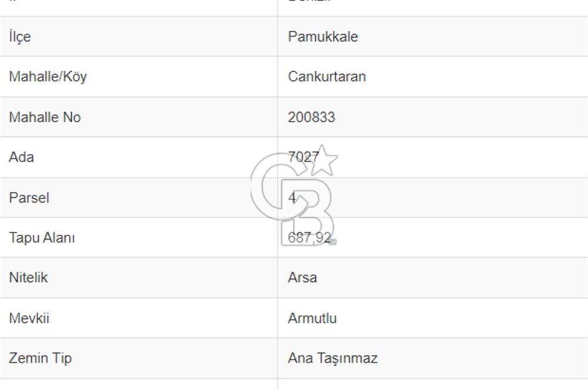Click the Zemin Tip label
This screenshot has width=588, height=390.
tap(41, 358)
